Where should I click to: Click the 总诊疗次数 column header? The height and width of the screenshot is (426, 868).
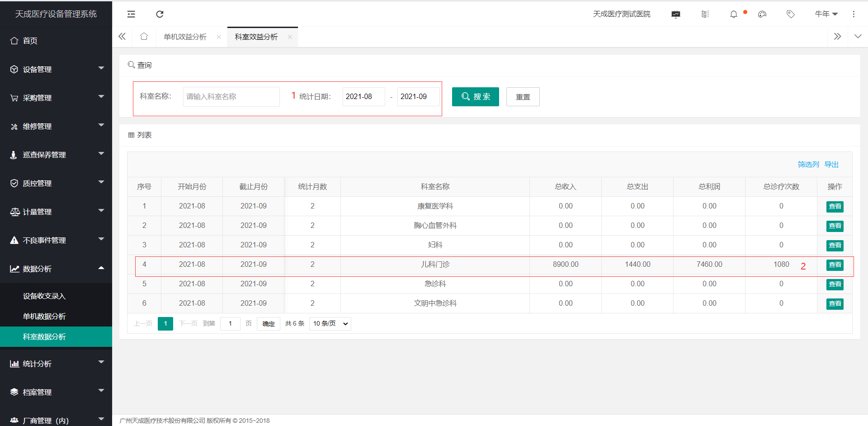coord(781,187)
